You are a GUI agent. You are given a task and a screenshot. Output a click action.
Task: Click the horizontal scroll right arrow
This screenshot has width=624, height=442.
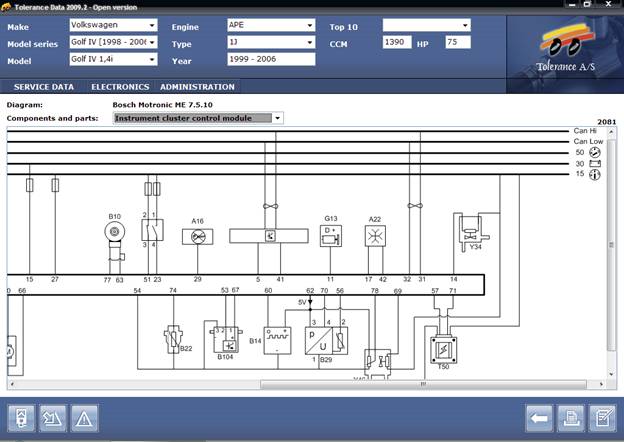tap(601, 384)
